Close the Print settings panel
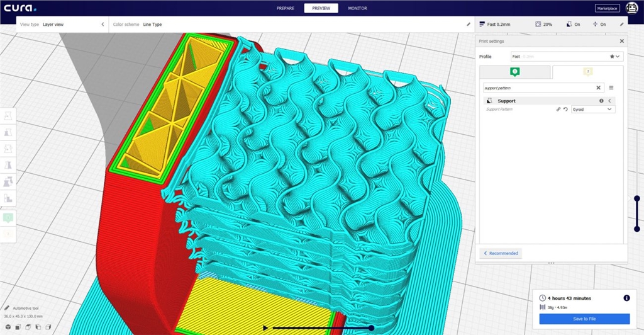 point(622,41)
